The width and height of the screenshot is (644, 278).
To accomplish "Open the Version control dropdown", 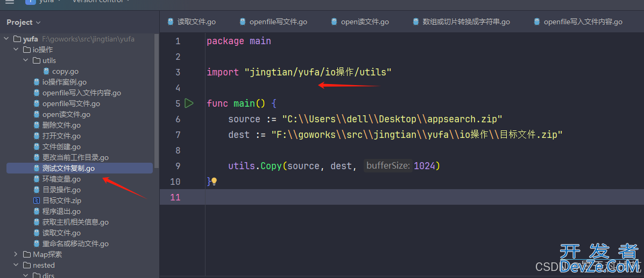I will [101, 1].
